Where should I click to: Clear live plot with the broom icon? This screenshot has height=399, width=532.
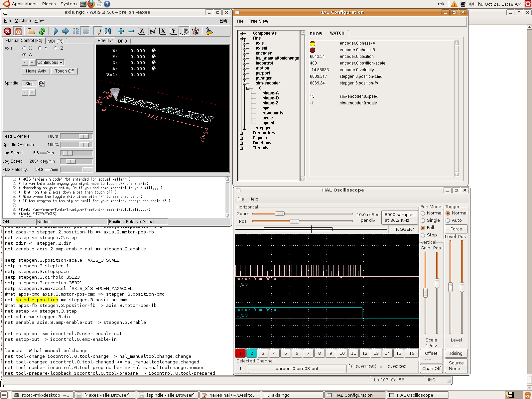coord(209,31)
